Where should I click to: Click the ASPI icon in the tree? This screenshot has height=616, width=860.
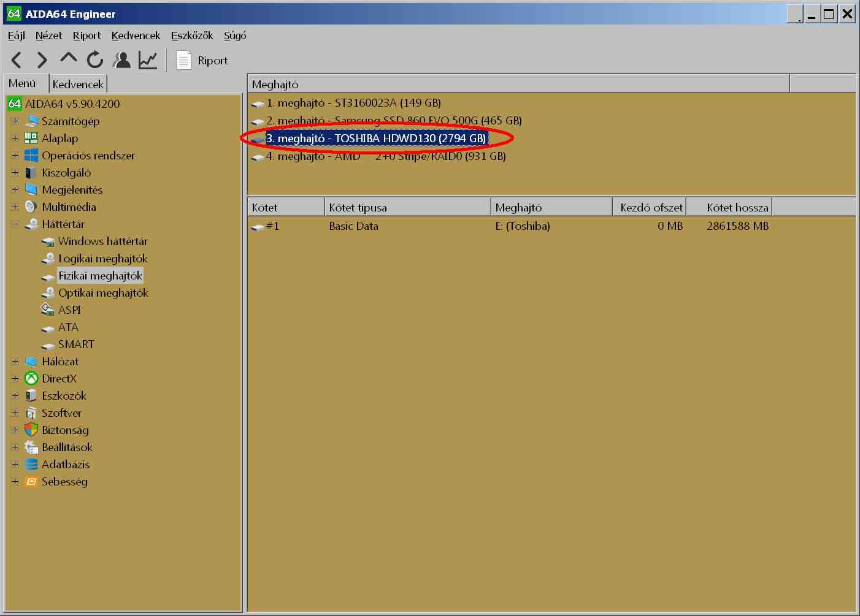47,310
